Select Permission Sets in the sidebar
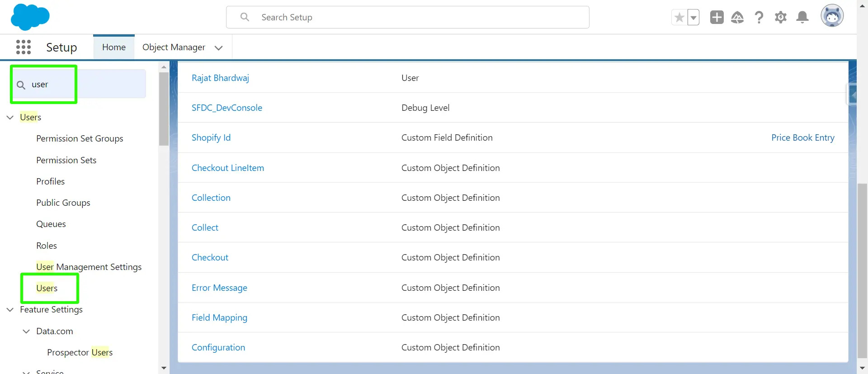 pos(66,160)
